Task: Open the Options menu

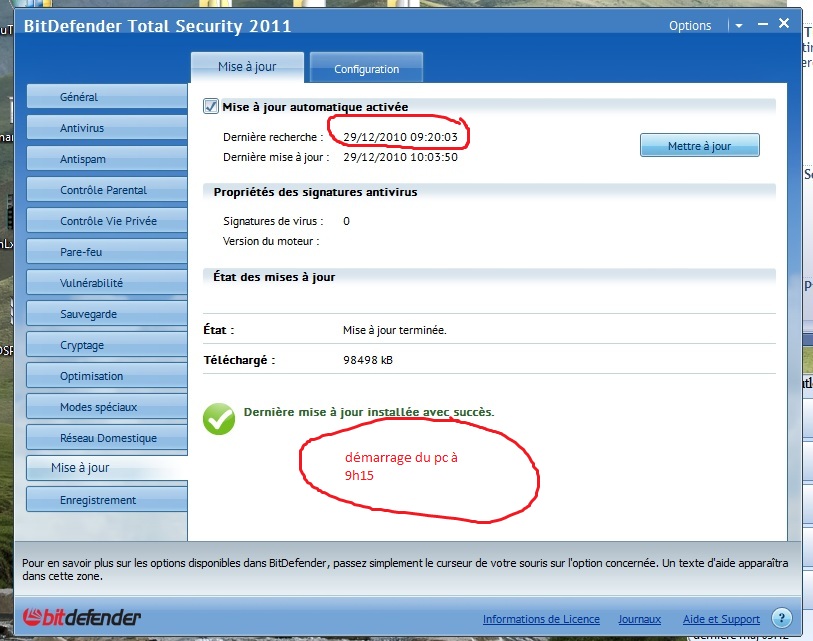Action: coord(690,25)
